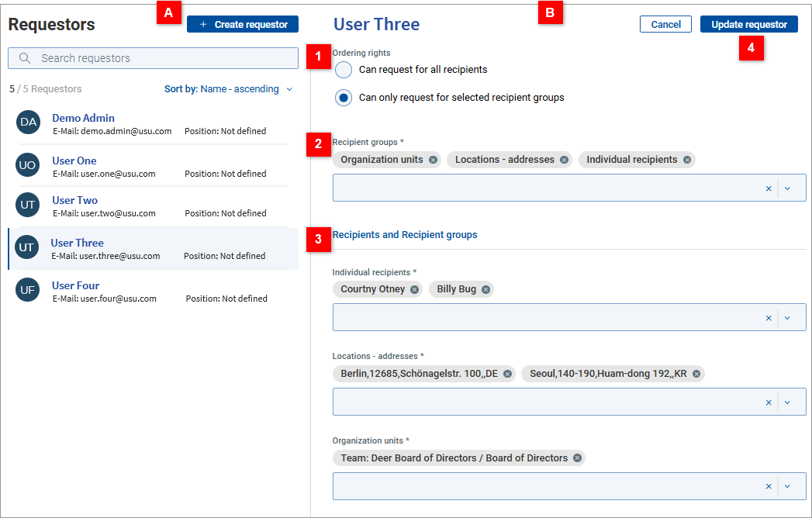Open User One in requestors list
812x518 pixels.
click(x=74, y=161)
